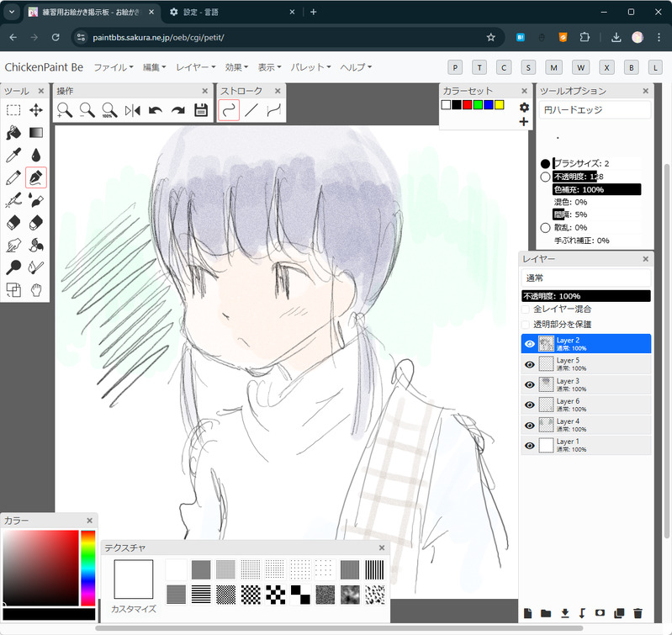Flip the canvas view horizontally
This screenshot has height=635, width=672.
click(132, 110)
